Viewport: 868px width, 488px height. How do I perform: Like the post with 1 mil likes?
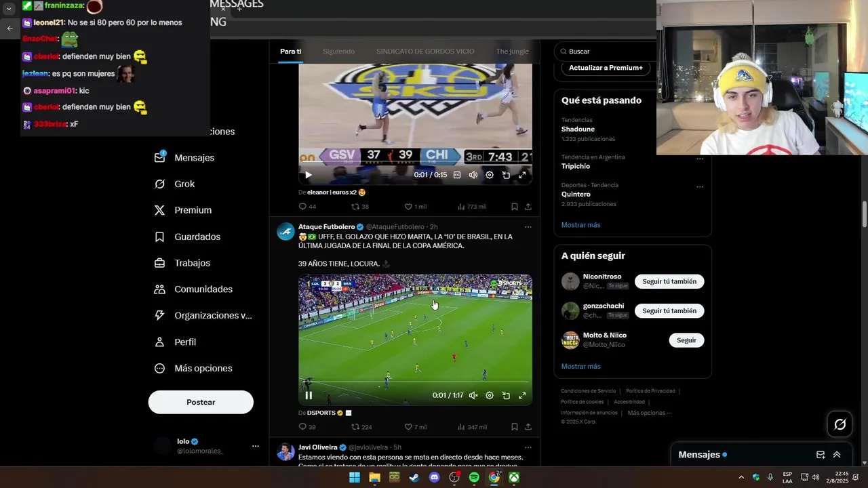point(415,207)
